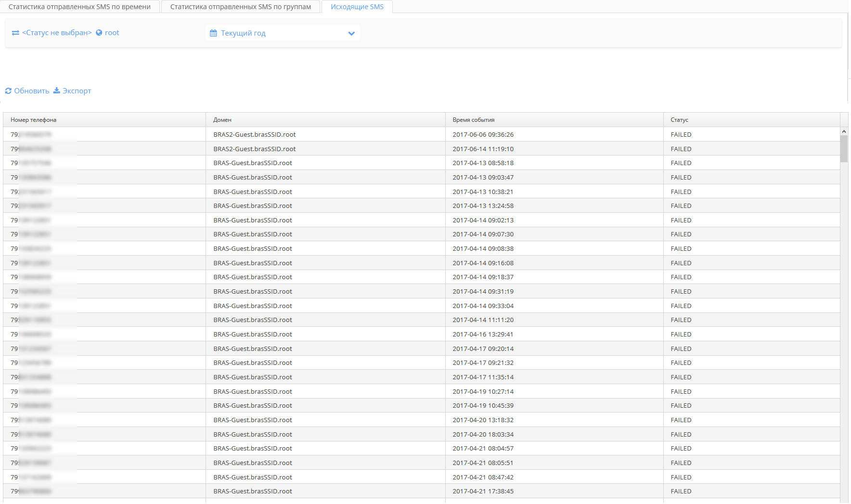Click time cell 2017-04-14 09:33:04
The height and width of the screenshot is (504, 851).
[554, 306]
